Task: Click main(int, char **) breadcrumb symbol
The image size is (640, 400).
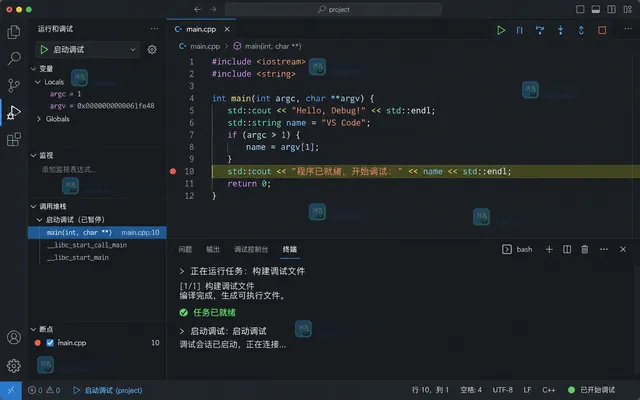Action: tap(273, 47)
